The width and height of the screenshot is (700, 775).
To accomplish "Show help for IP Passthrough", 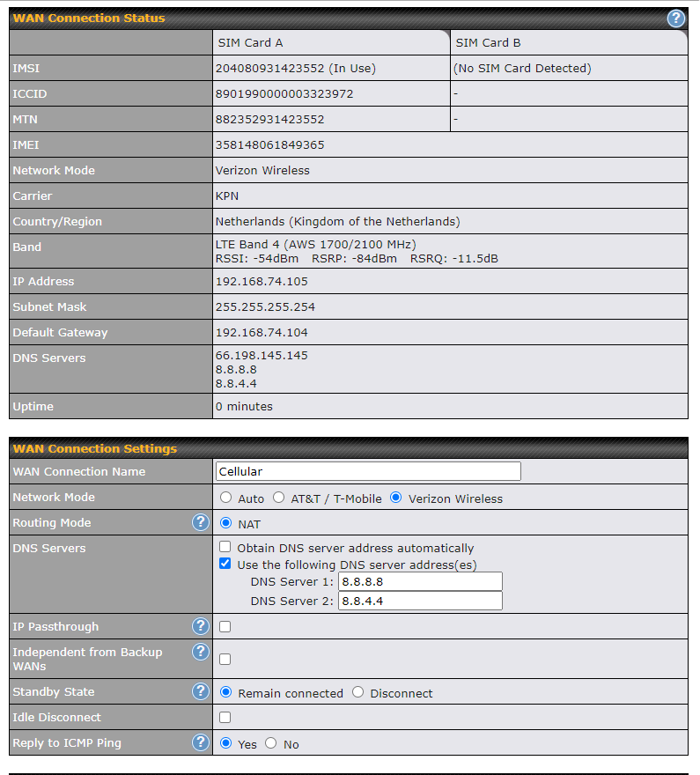I will point(201,626).
